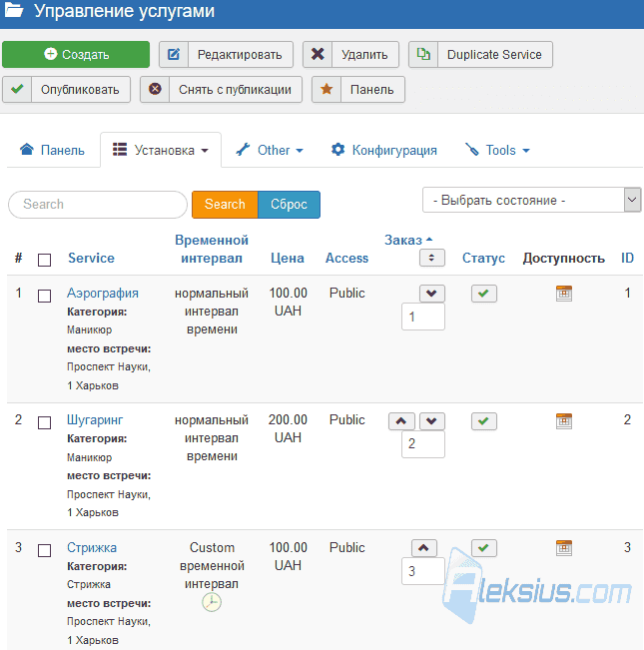Switch to the Конфигурация tab
Viewport: 644px width, 650px height.
[383, 150]
